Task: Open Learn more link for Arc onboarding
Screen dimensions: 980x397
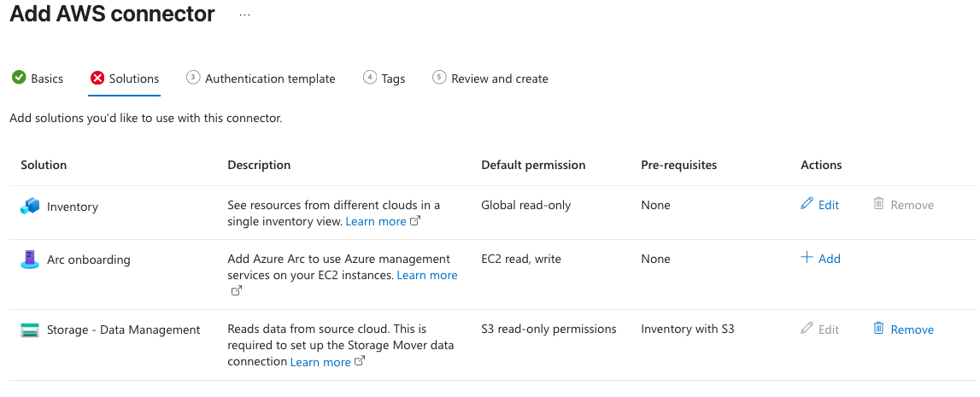Action: [427, 275]
